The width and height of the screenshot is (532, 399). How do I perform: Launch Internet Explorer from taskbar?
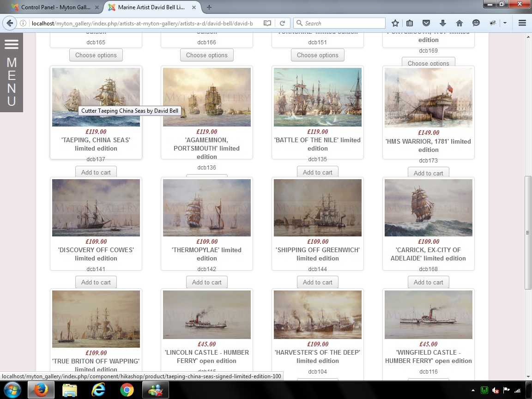pyautogui.click(x=98, y=390)
